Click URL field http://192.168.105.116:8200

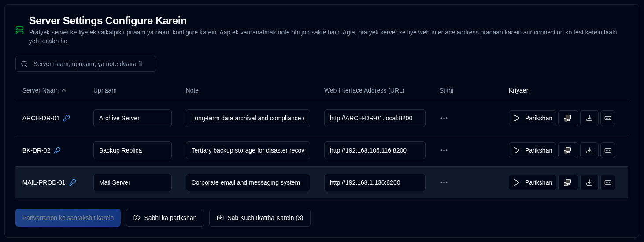(x=375, y=150)
